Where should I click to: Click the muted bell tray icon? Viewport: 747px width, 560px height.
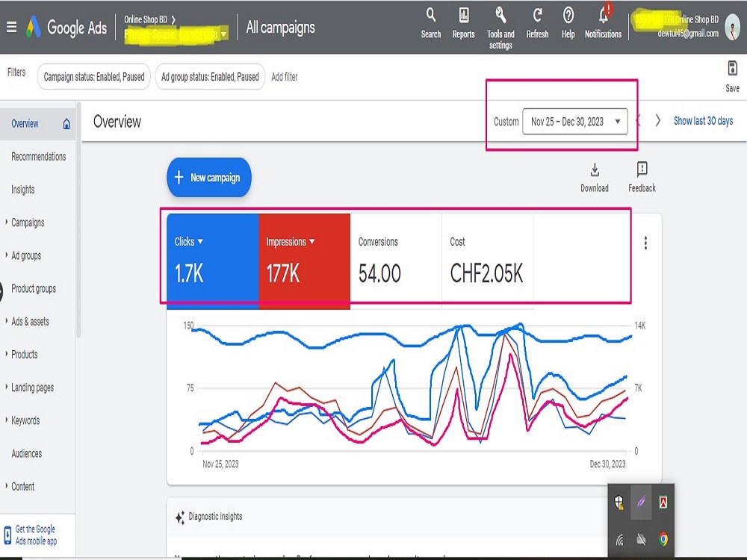tap(641, 540)
